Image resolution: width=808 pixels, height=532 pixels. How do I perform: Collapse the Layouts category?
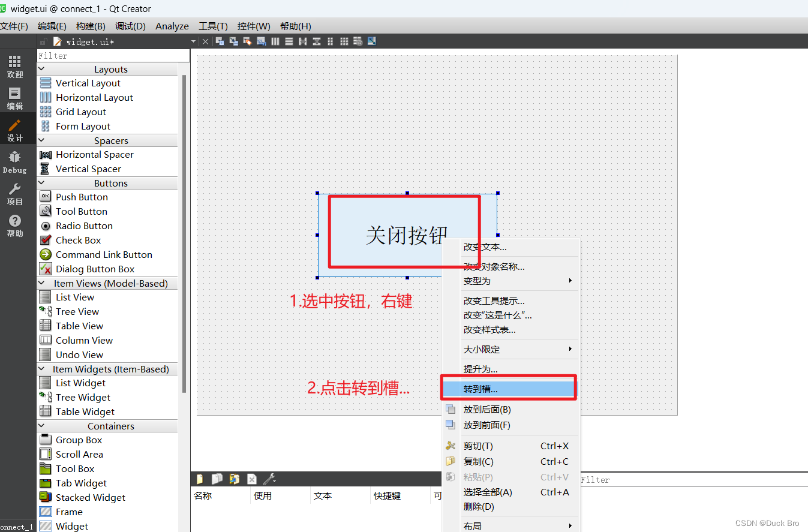(x=41, y=69)
